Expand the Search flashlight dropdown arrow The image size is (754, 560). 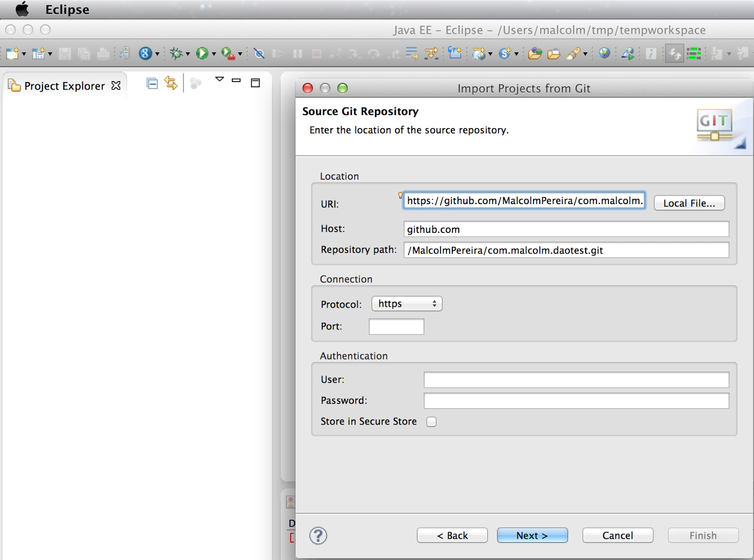pos(585,54)
